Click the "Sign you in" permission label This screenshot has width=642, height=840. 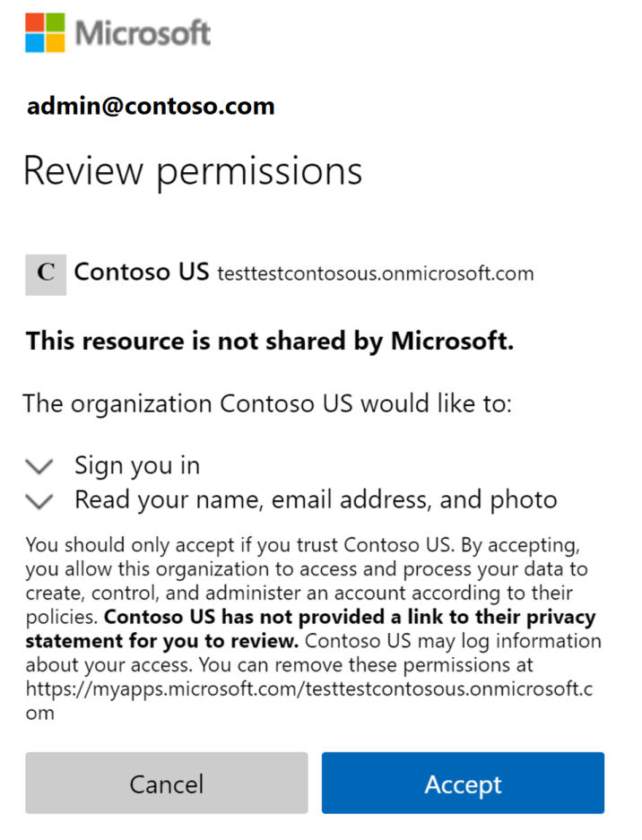click(x=137, y=466)
